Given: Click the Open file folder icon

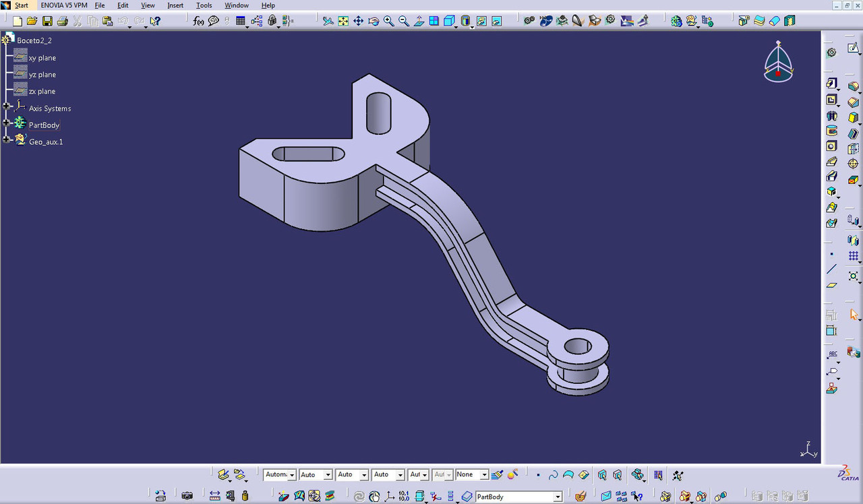Looking at the screenshot, I should pyautogui.click(x=32, y=21).
